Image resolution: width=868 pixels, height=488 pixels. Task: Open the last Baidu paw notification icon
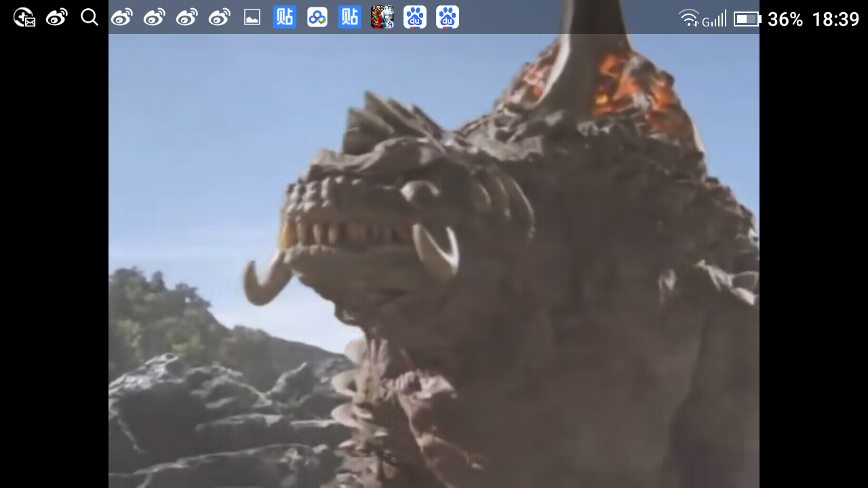click(x=448, y=17)
